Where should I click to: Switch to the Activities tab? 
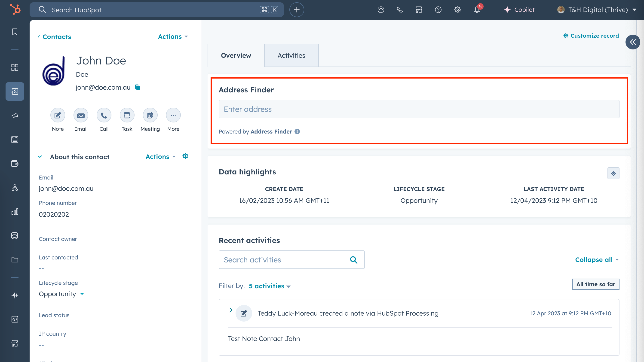point(291,55)
